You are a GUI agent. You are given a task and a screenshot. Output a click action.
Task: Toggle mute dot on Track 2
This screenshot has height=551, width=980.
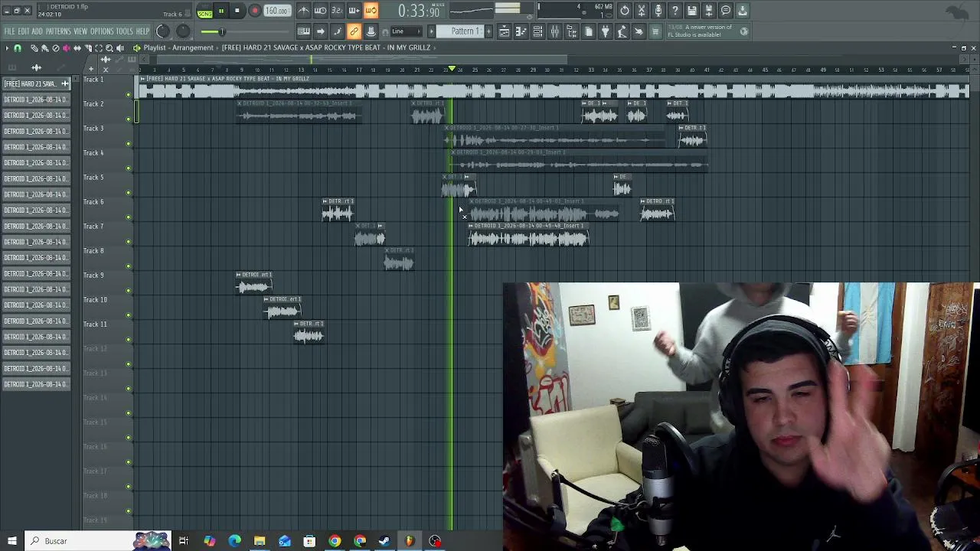click(x=129, y=119)
